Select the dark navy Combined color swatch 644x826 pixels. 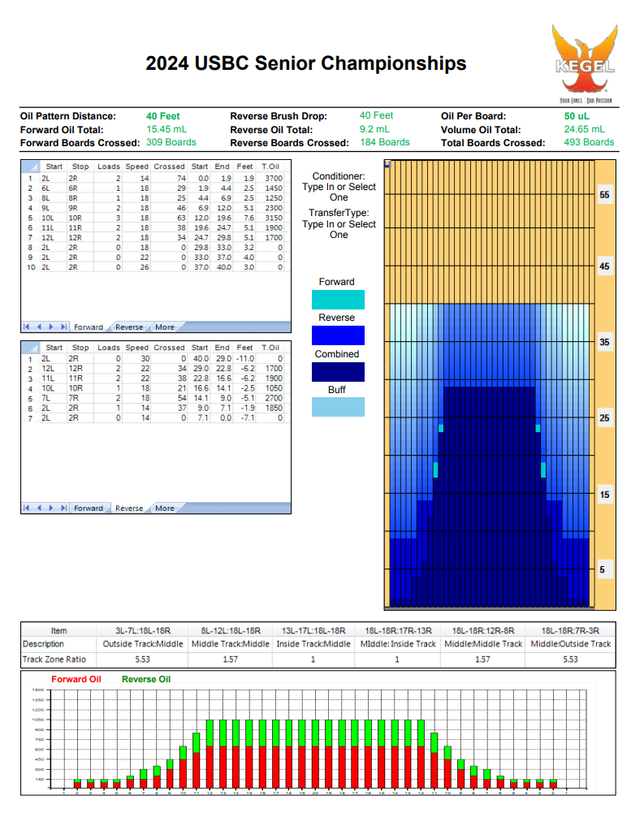(x=339, y=372)
